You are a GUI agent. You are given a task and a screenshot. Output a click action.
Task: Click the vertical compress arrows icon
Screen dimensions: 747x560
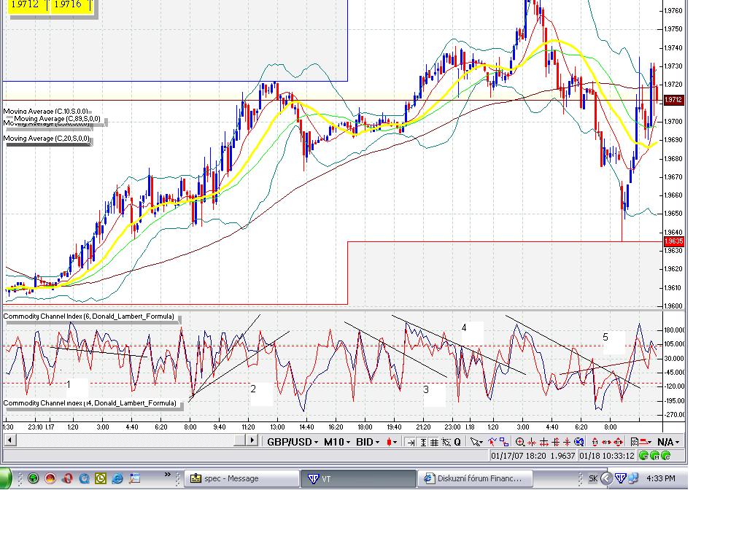pos(567,443)
